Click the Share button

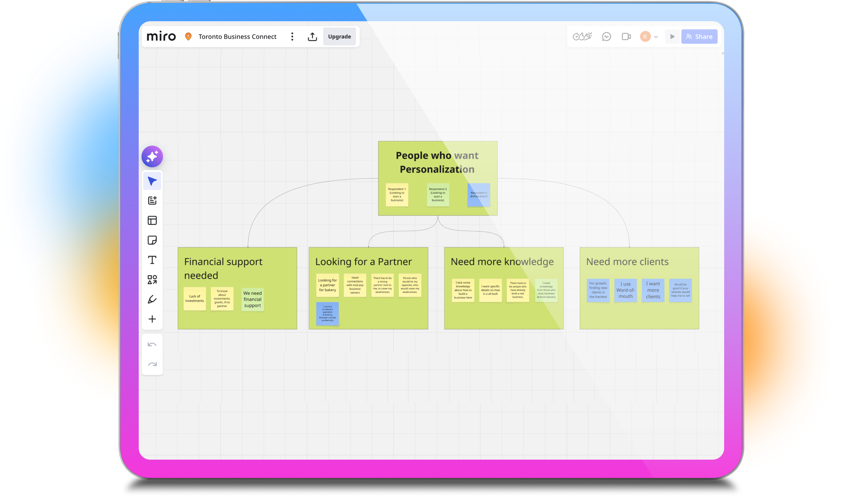[x=699, y=37]
